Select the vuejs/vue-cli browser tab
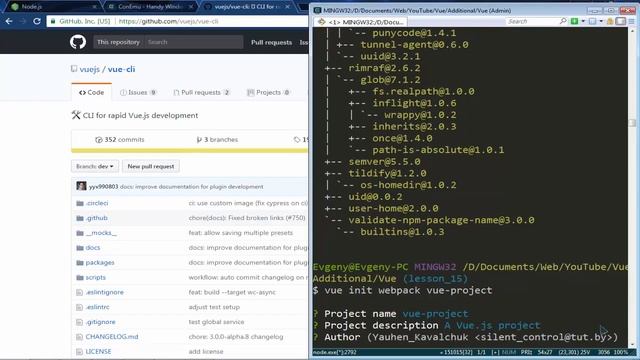 (247, 7)
